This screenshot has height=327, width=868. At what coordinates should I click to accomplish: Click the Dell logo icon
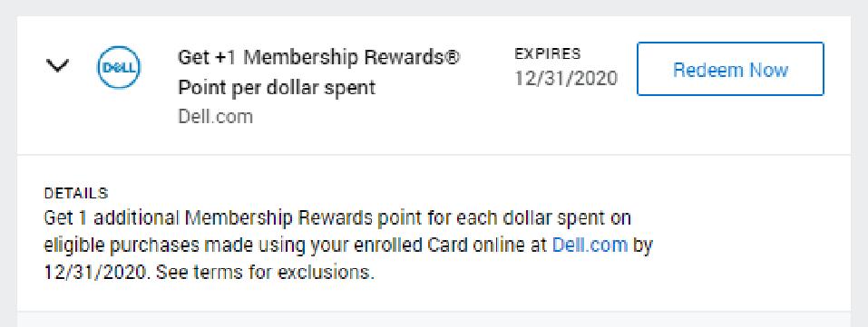[x=119, y=68]
